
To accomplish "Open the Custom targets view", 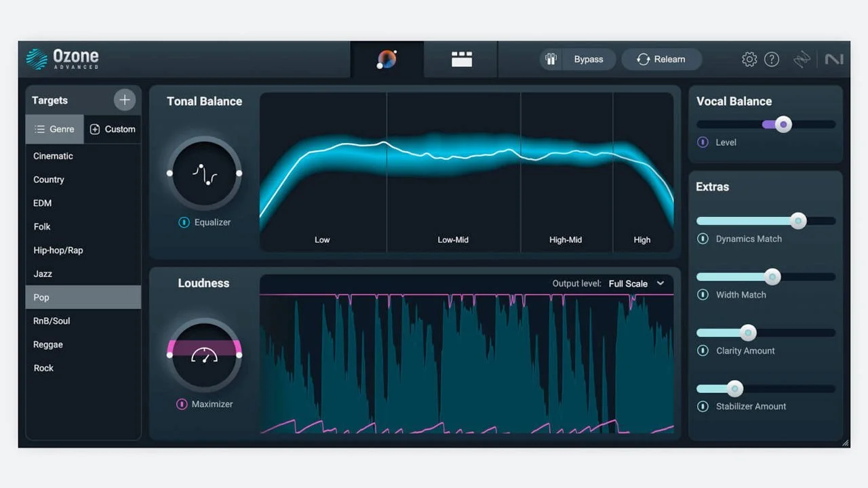I will tap(113, 129).
